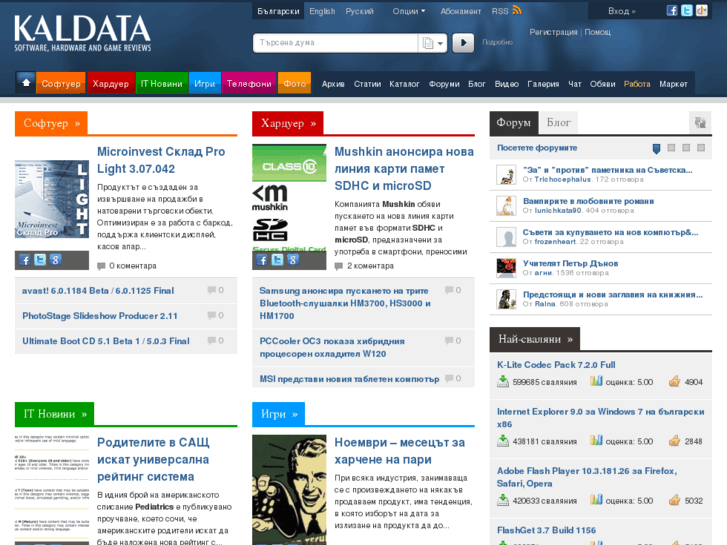Click download icon for K-Lite Codec Pack
Screen dimensions: 727x545
(x=503, y=381)
